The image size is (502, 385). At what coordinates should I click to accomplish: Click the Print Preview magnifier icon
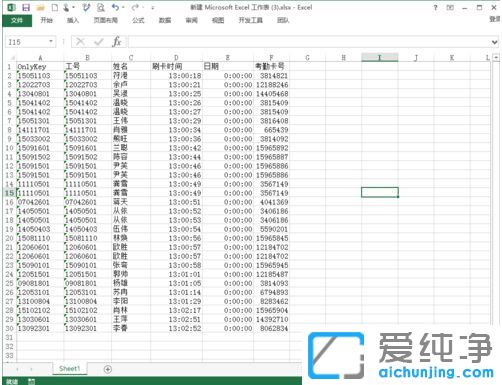point(101,7)
